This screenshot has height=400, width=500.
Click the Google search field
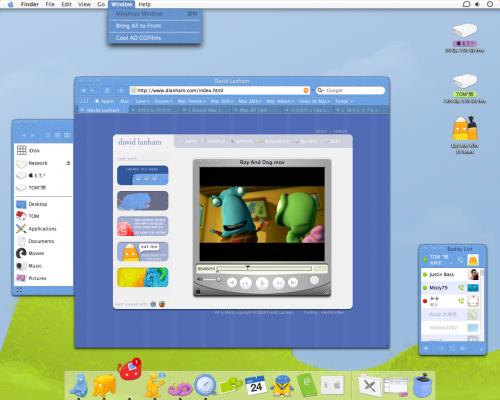coord(350,90)
